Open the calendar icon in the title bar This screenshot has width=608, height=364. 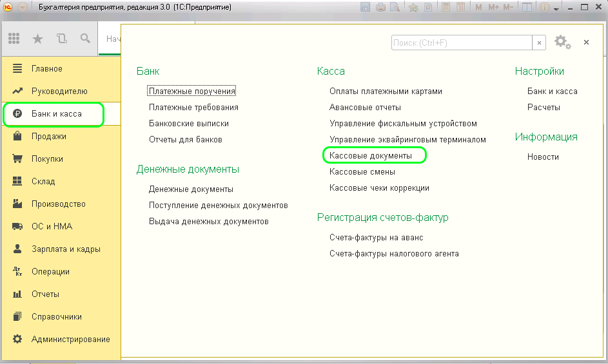tap(461, 8)
